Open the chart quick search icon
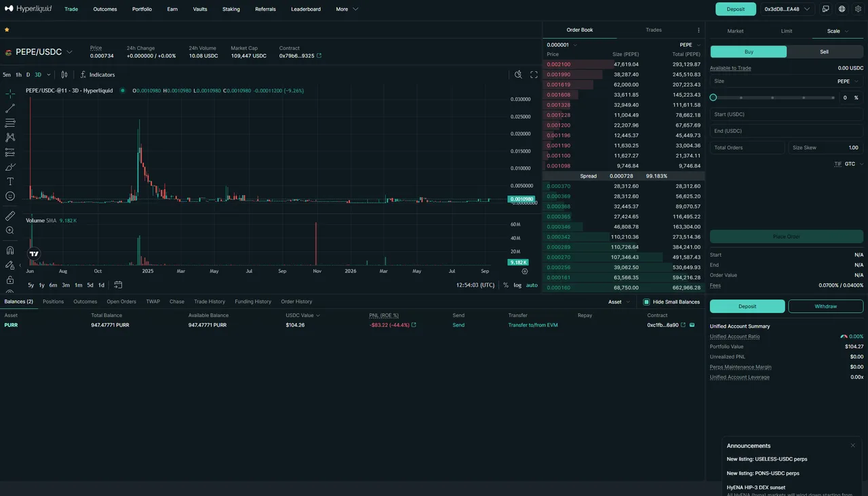This screenshot has width=868, height=496. pyautogui.click(x=518, y=75)
